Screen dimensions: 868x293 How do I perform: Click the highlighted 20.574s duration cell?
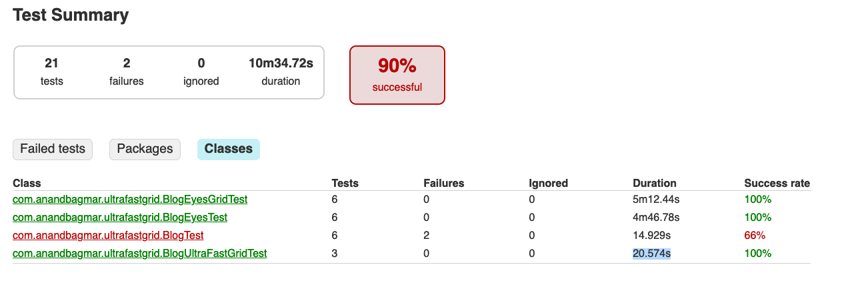tap(651, 253)
